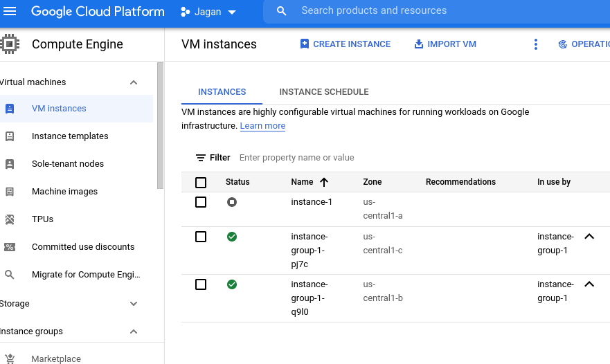
Task: Open the hamburger navigation menu
Action: pyautogui.click(x=9, y=11)
